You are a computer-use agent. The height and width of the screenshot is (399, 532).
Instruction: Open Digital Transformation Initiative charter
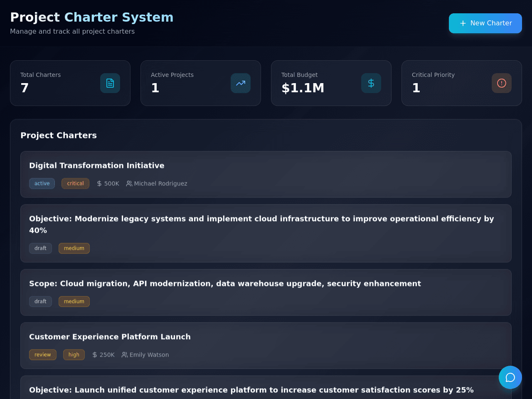[x=266, y=174]
